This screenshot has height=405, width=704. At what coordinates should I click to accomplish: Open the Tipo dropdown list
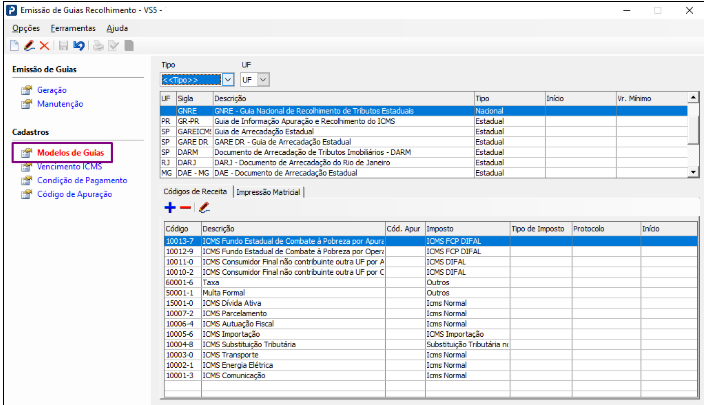228,80
